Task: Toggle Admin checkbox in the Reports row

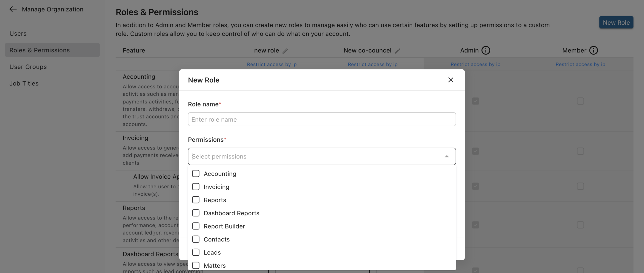Action: [475, 225]
